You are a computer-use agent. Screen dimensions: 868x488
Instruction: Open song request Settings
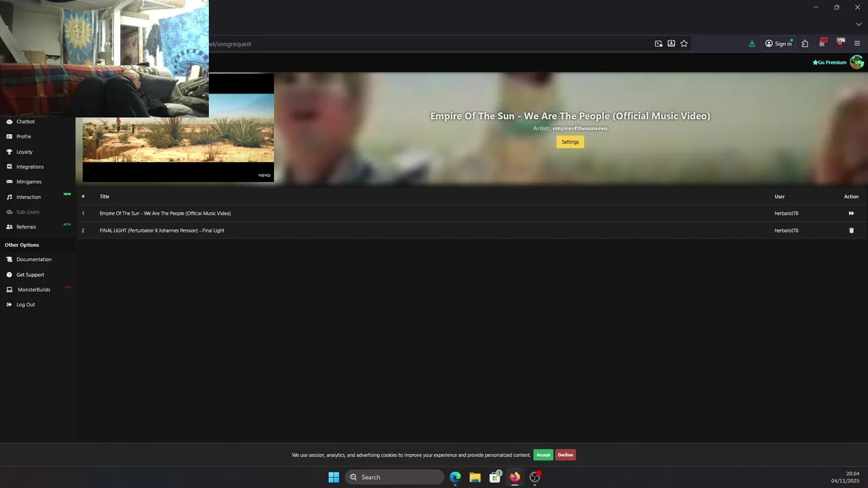pyautogui.click(x=570, y=142)
